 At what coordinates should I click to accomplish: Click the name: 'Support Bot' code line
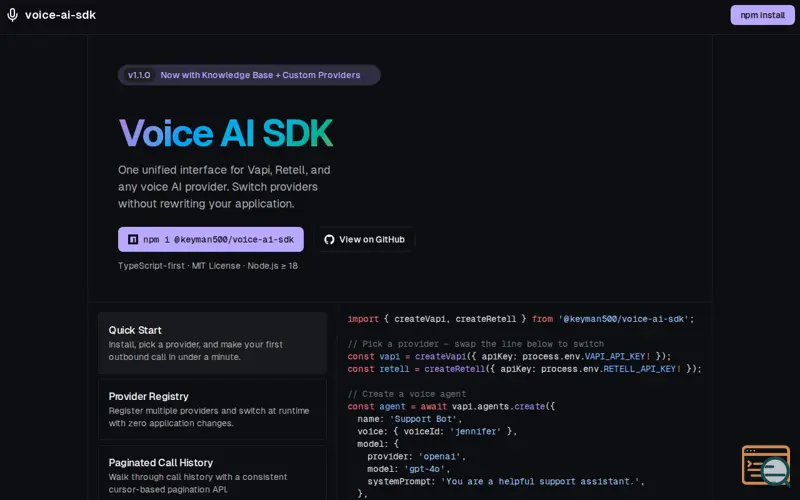(410, 419)
